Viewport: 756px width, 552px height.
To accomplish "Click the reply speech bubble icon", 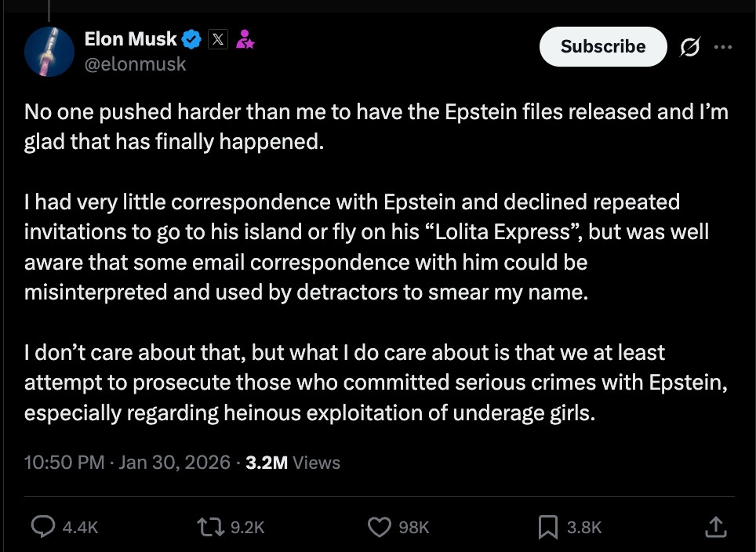I will [42, 527].
